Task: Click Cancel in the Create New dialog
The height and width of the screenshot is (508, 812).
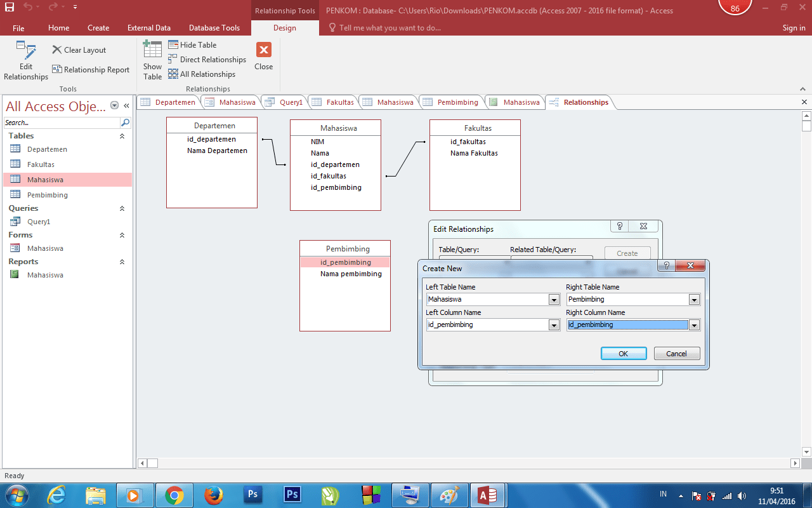Action: [677, 354]
